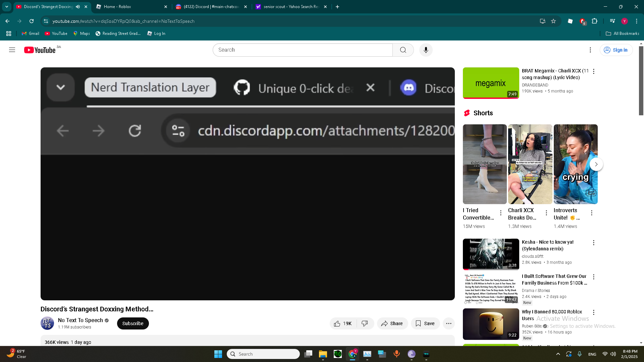Save the video to a playlist
The image size is (644, 362).
pyautogui.click(x=425, y=323)
